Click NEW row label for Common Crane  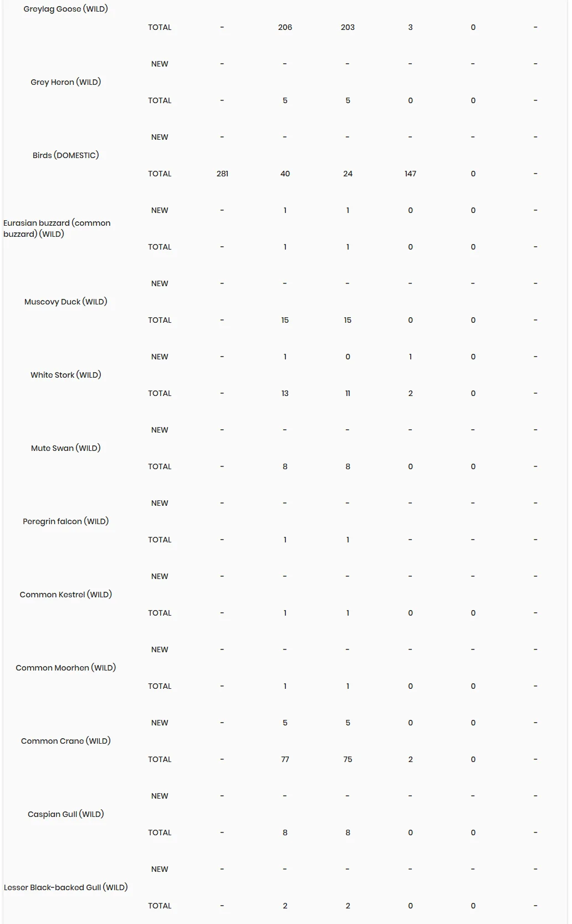[160, 723]
